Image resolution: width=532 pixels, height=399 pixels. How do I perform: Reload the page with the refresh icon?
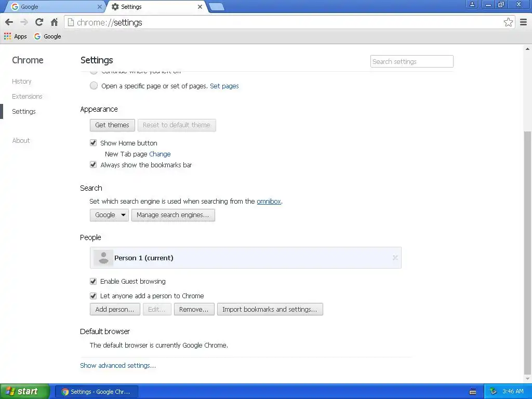[39, 22]
